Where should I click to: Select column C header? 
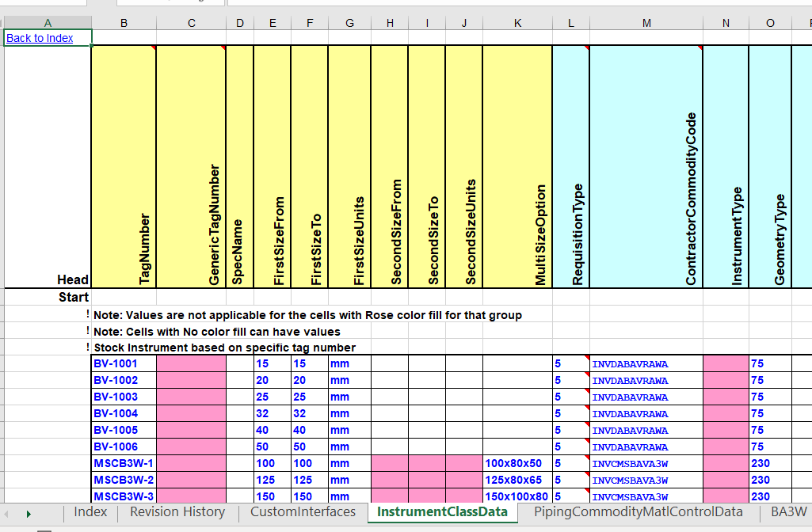click(x=191, y=23)
